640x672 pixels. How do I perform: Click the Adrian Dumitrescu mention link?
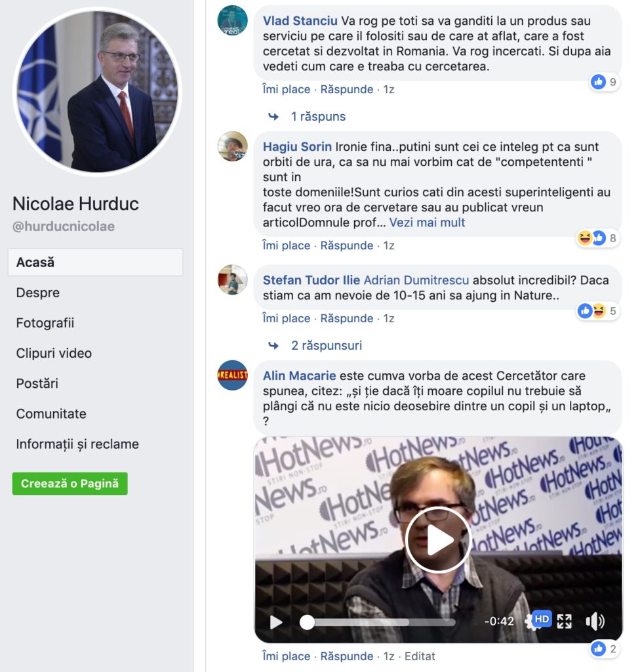coord(416,280)
